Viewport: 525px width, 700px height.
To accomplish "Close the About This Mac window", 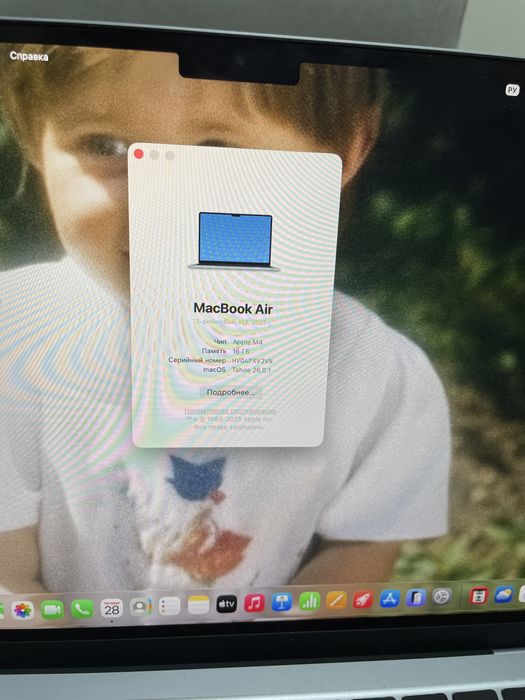I will point(139,154).
